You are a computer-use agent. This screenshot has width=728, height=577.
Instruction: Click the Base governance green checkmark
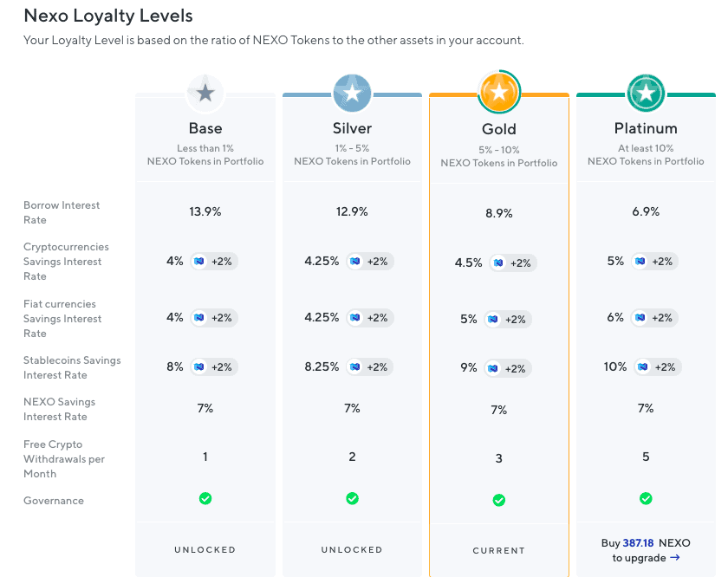click(205, 498)
